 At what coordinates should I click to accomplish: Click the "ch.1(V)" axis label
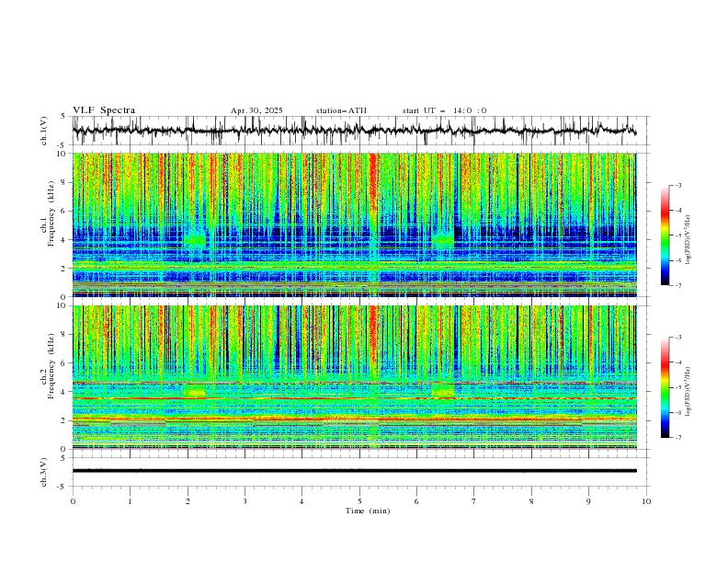click(x=44, y=131)
